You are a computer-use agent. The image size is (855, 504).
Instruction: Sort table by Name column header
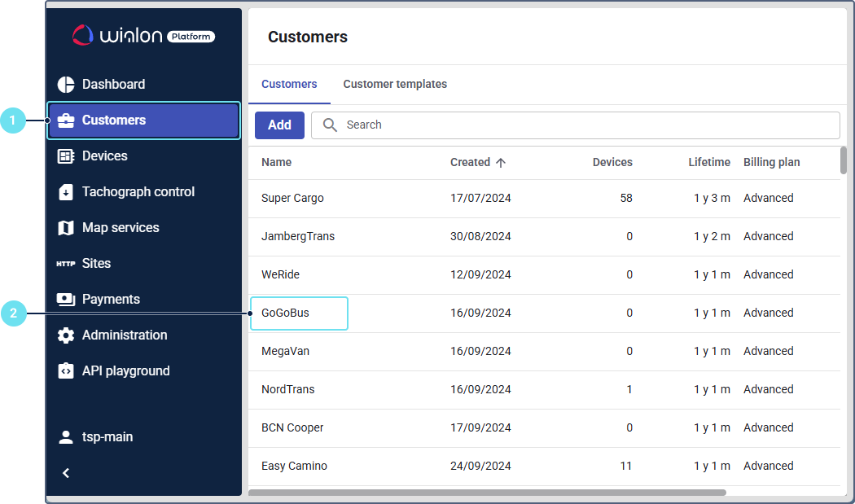276,163
